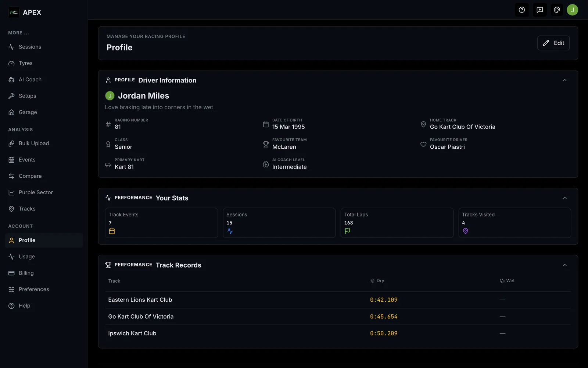
Task: Open the Track Events stat card
Action: [161, 223]
